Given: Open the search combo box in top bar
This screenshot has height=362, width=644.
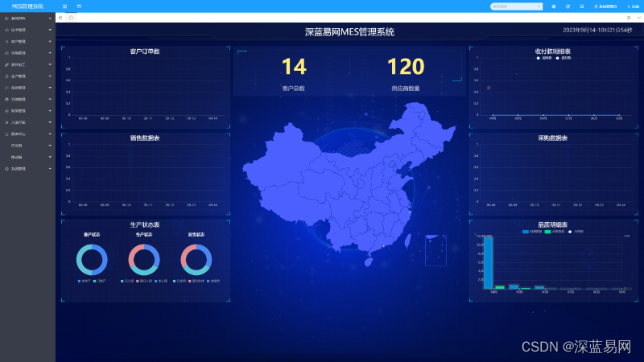Looking at the screenshot, I should click(516, 6).
